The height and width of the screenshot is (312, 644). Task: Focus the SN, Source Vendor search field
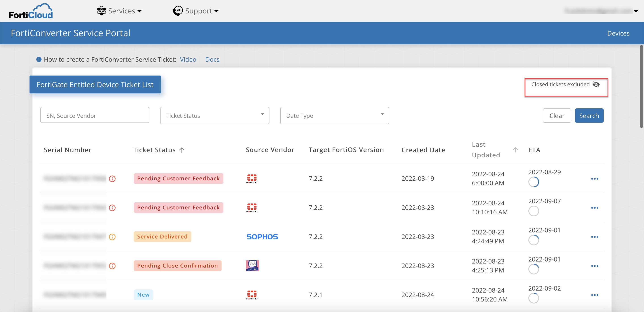(x=95, y=115)
